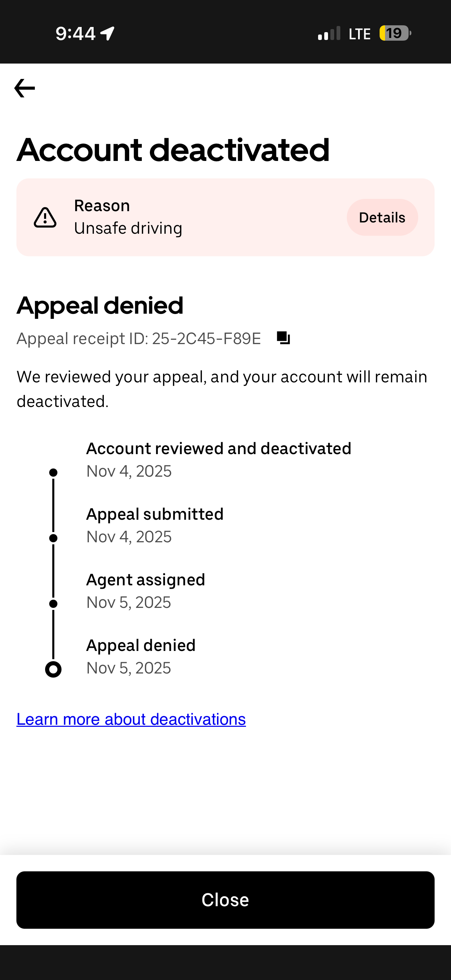Select the Agent assigned timeline dot
This screenshot has height=980, width=451.
[53, 604]
